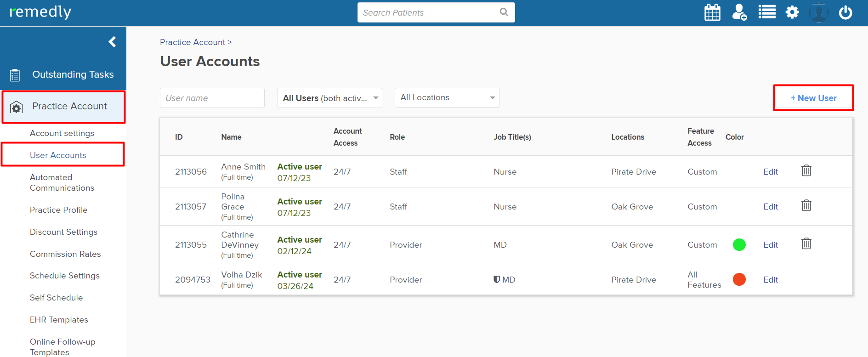Click the Color column header
The image size is (868, 357).
tap(734, 137)
